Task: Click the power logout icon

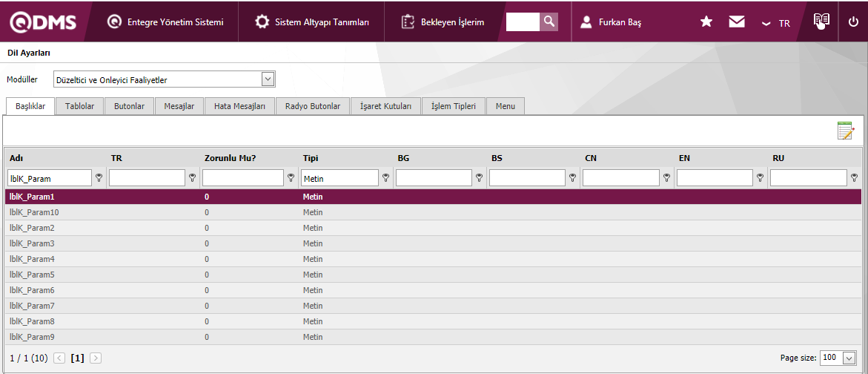Action: [852, 22]
